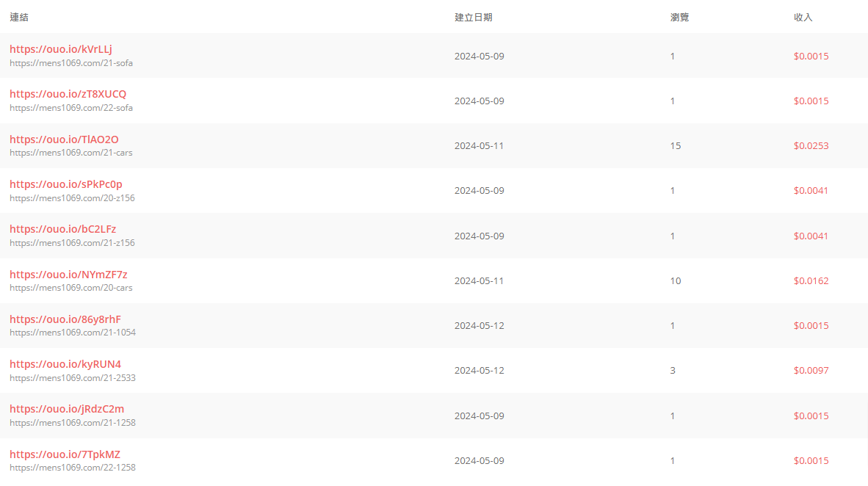Screen dimensions: 868x486
Task: Click the $0.0097 income value
Action: point(811,370)
